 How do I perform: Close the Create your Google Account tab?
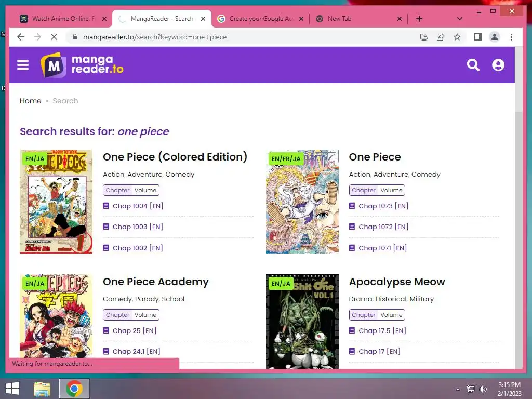[x=301, y=19]
